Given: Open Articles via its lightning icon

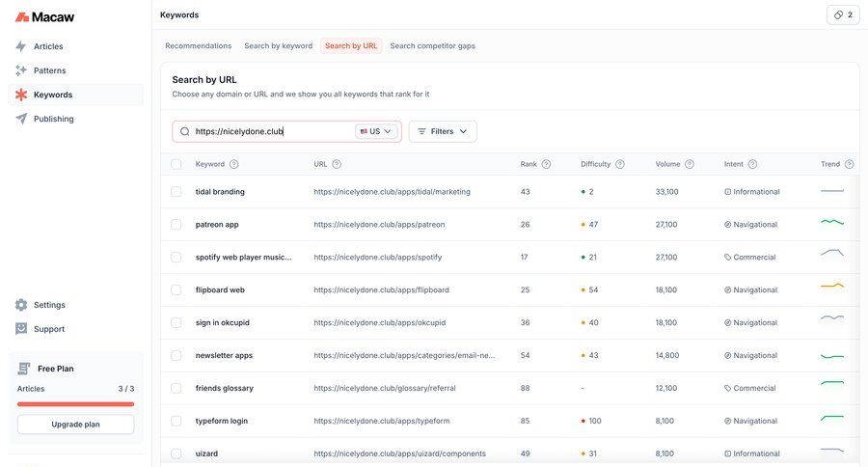Looking at the screenshot, I should (21, 46).
